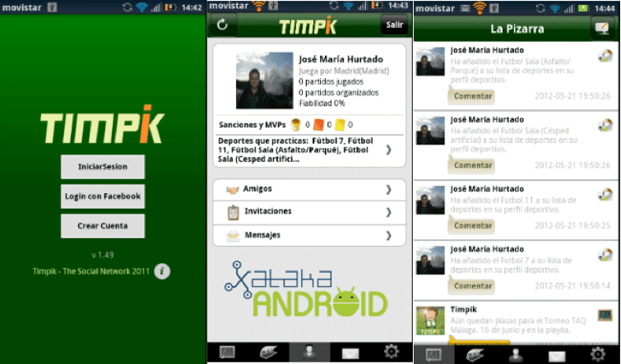
Task: Select highlighted blackboard tab on La Pizarra bar
Action: (434, 354)
